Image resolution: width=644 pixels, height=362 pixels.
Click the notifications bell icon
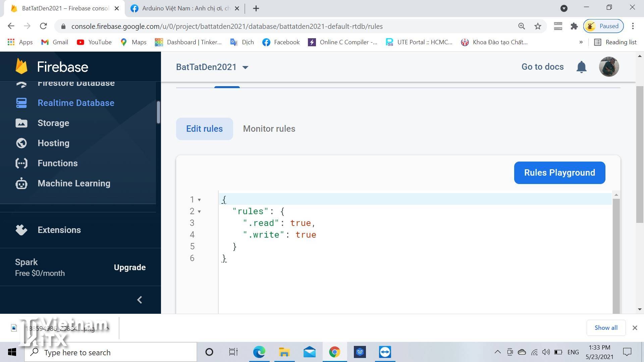(581, 67)
